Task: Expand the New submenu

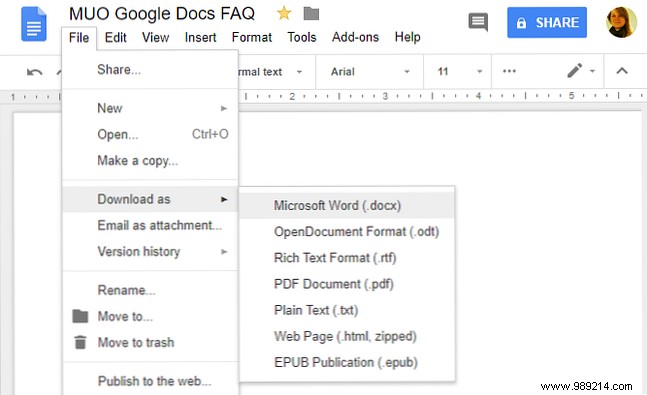Action: coord(150,108)
